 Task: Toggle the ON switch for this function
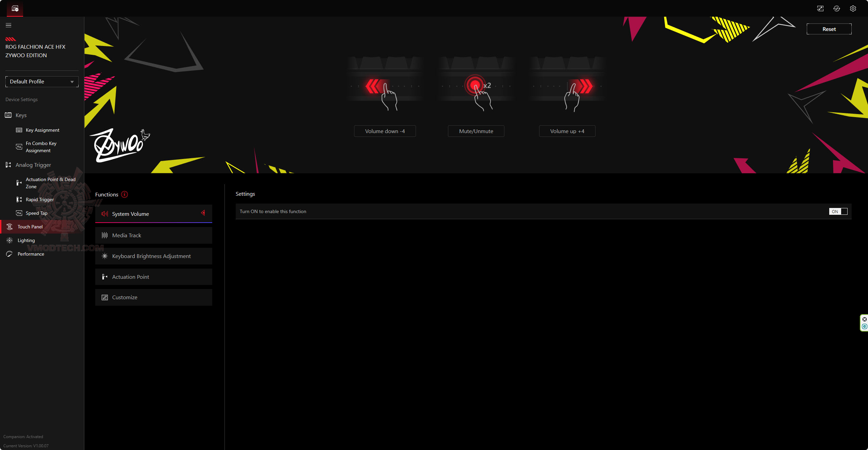pos(838,211)
